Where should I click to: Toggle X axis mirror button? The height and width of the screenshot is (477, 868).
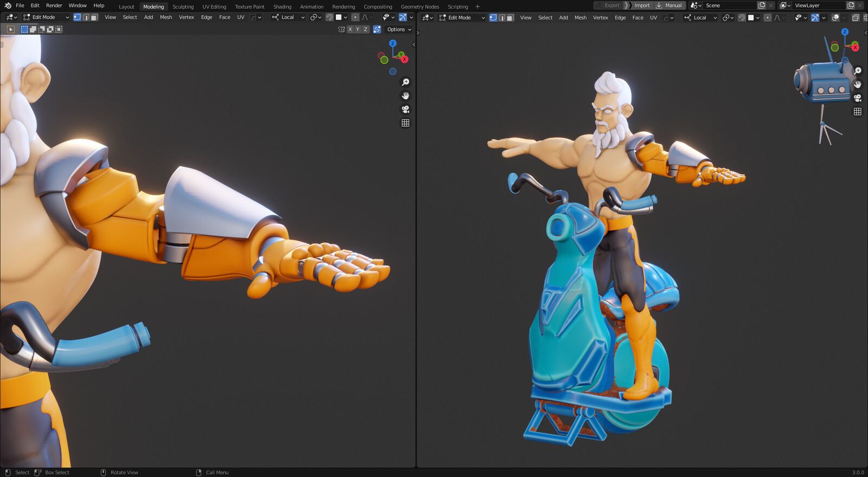350,29
